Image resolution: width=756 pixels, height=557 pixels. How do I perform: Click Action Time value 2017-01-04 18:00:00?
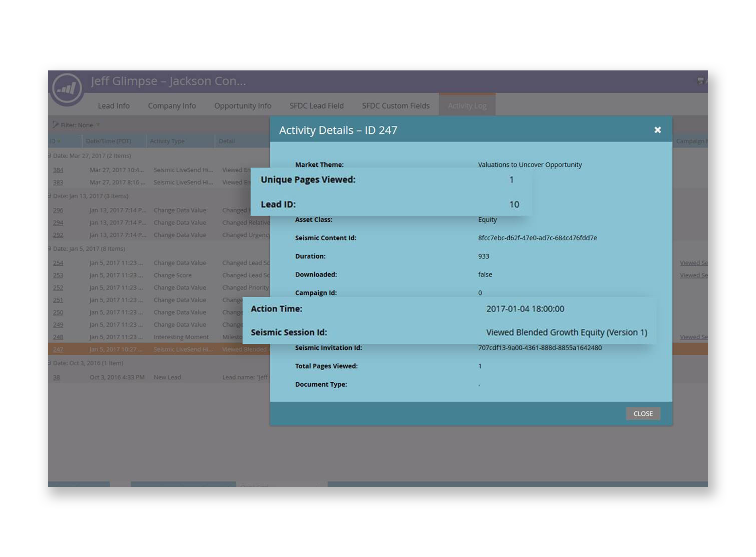(525, 309)
